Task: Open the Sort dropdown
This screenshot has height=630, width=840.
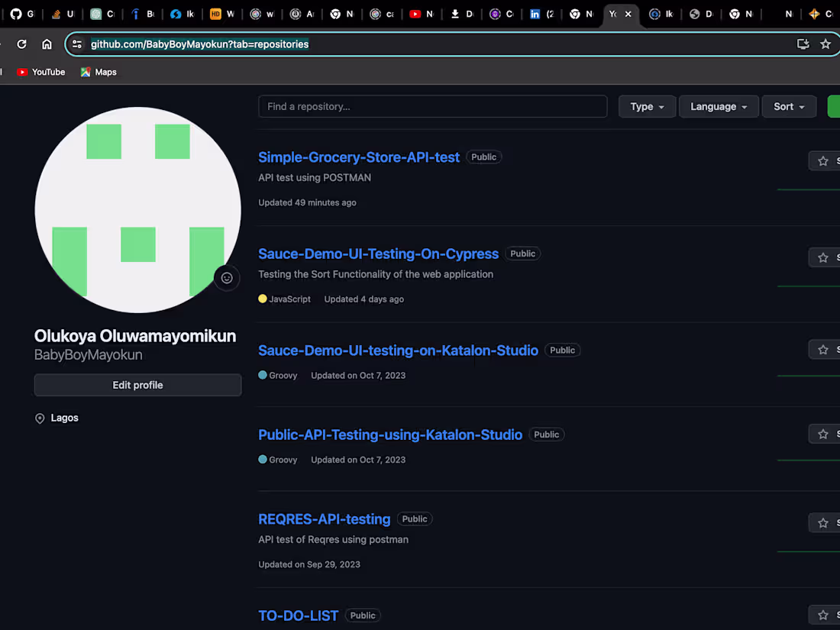Action: coord(789,107)
